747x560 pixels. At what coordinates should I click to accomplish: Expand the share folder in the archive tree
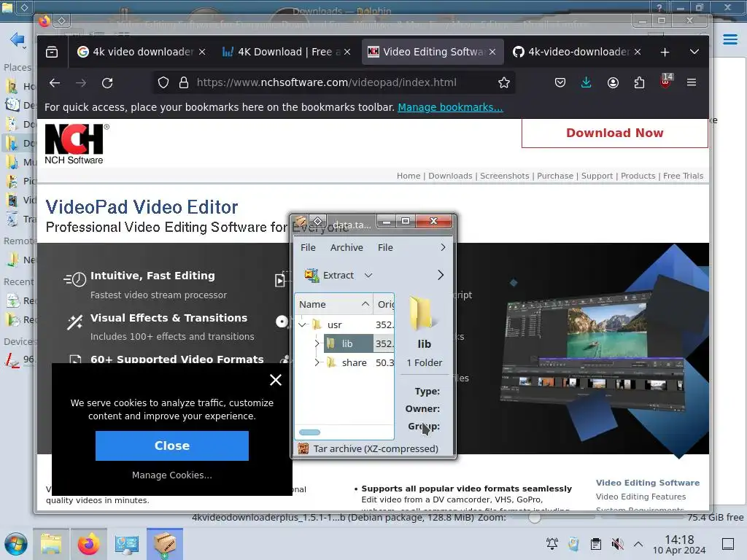coord(317,363)
